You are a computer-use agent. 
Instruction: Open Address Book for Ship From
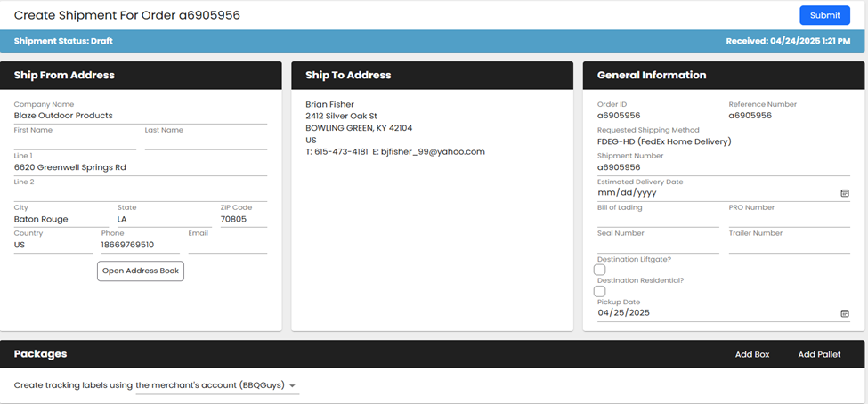pyautogui.click(x=141, y=271)
